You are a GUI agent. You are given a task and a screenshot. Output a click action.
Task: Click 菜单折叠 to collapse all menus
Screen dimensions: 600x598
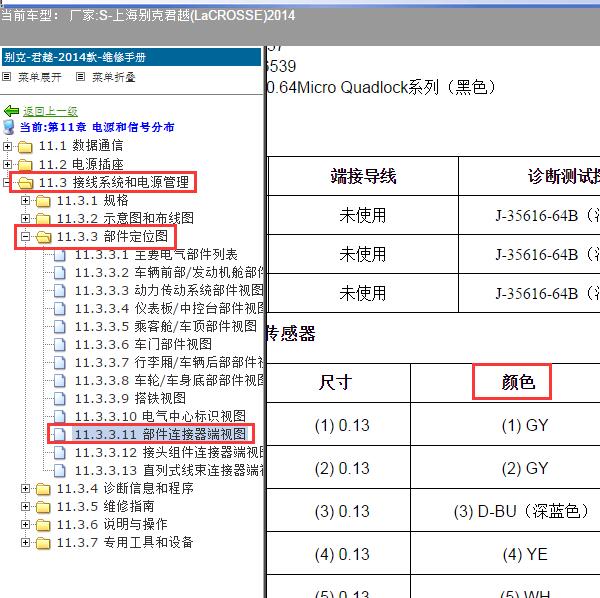tap(114, 77)
